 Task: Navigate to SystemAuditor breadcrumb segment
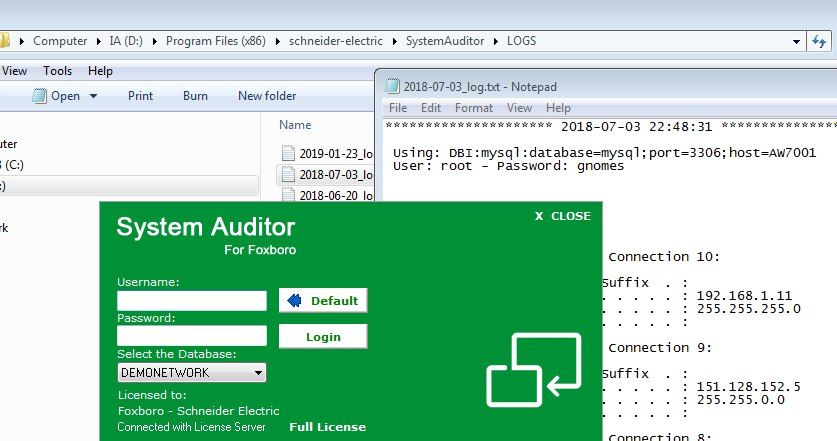(x=445, y=41)
